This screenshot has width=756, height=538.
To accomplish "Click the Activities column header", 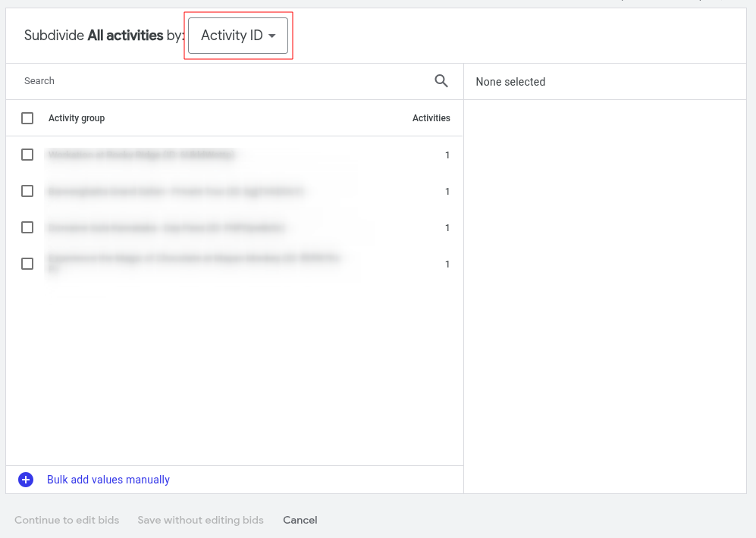I will [x=431, y=118].
